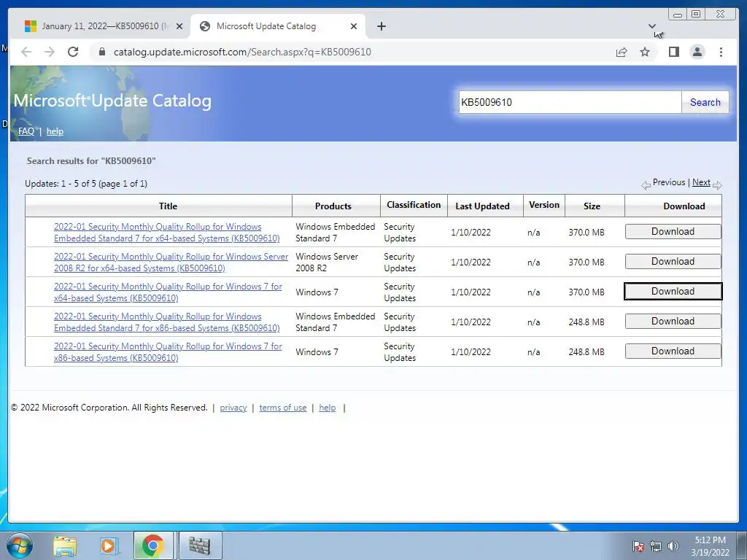This screenshot has height=560, width=747.
Task: Click the Chrome taskbar icon
Action: coord(153,545)
